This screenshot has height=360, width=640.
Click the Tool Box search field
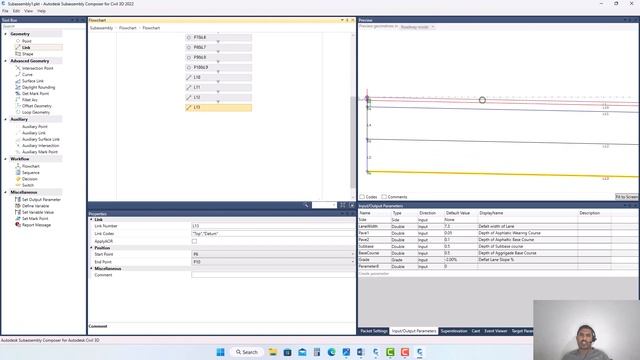point(43,27)
